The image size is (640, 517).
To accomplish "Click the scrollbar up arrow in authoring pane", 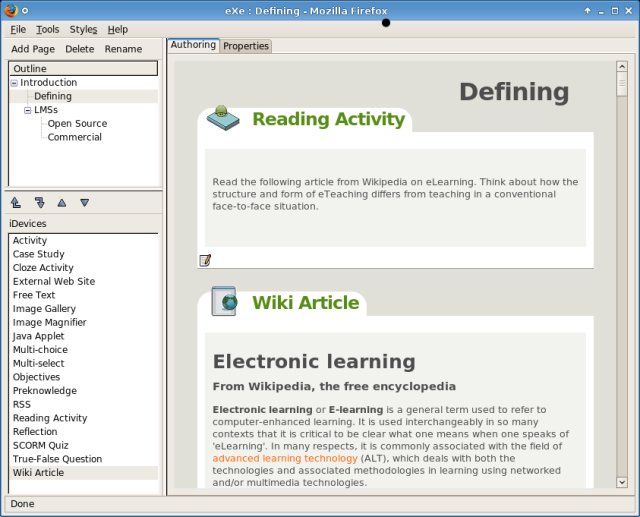I will pos(622,66).
